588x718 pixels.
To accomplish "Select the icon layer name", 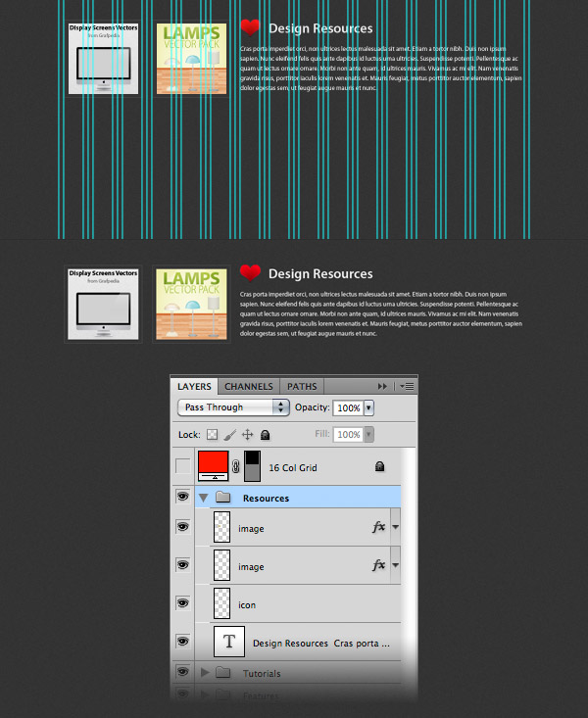I will click(x=247, y=605).
